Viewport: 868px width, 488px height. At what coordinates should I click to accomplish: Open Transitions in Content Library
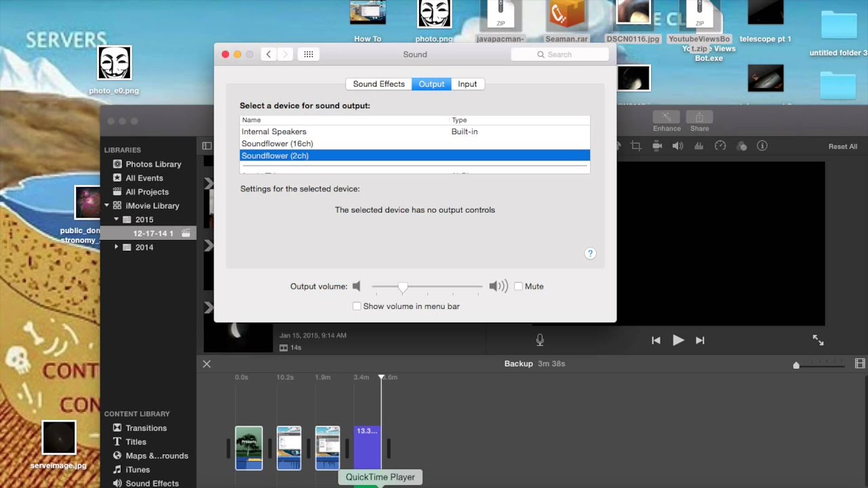[x=146, y=428]
